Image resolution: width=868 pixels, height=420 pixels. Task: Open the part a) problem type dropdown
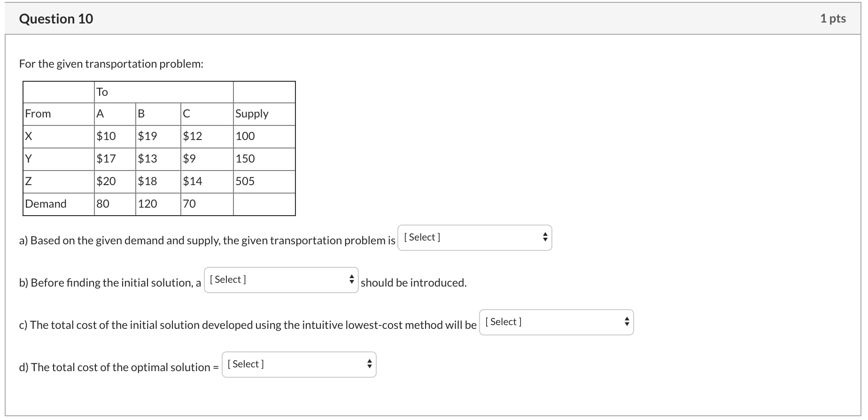pos(474,238)
